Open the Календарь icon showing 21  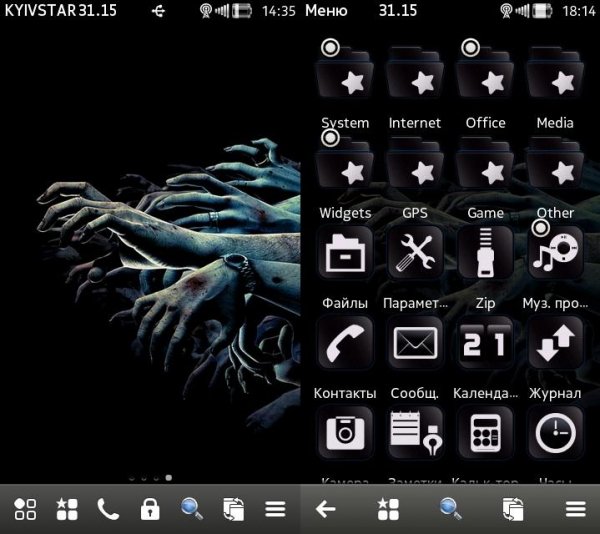(x=485, y=343)
